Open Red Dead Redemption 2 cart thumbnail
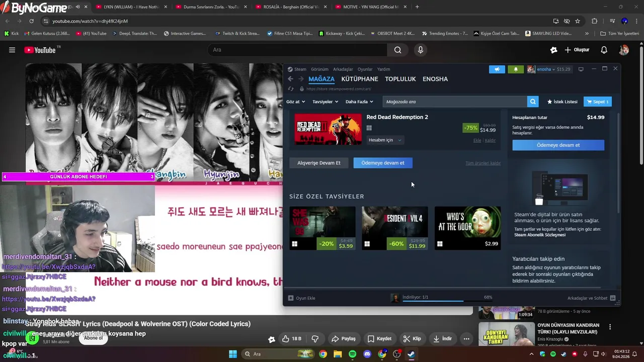This screenshot has width=644, height=362. point(328,129)
